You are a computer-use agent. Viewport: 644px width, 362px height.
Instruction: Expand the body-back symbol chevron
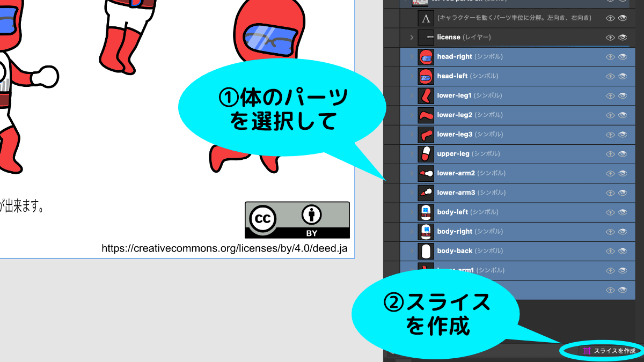click(412, 251)
